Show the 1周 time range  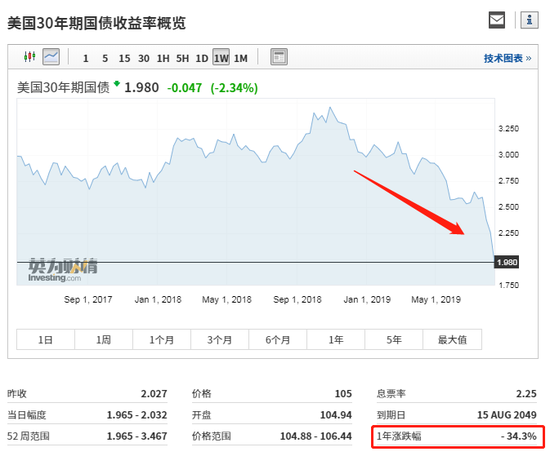(x=103, y=339)
